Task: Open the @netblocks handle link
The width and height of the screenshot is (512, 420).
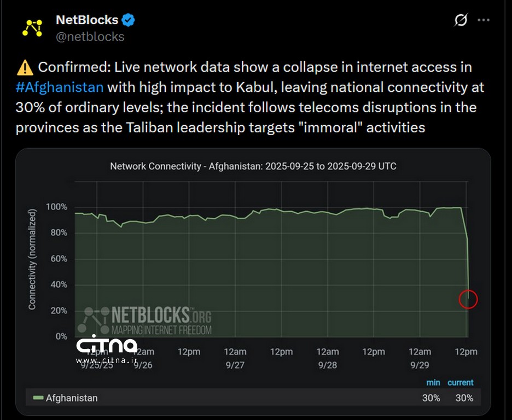Action: click(x=90, y=37)
